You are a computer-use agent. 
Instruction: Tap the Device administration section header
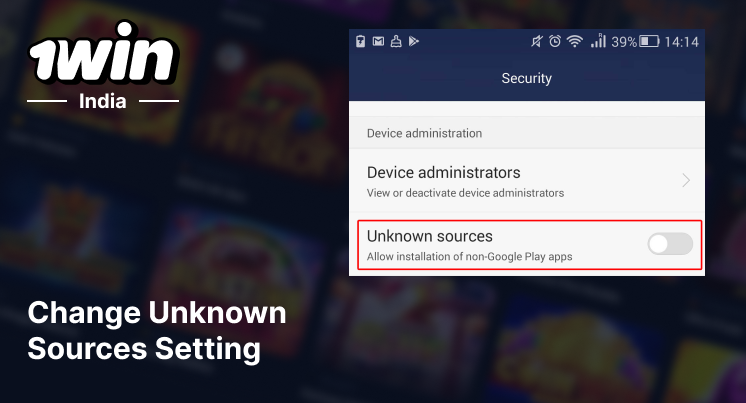point(424,133)
